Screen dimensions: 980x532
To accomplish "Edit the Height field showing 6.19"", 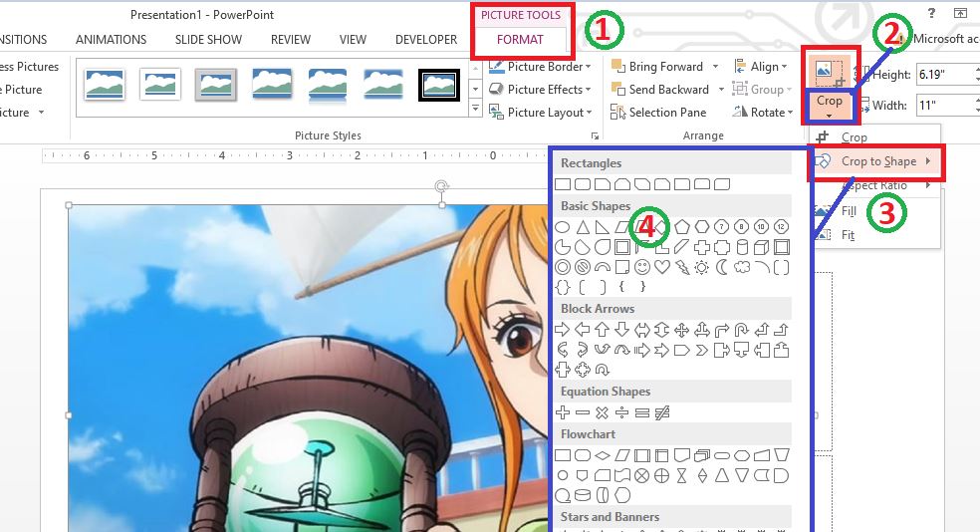I will pyautogui.click(x=944, y=75).
